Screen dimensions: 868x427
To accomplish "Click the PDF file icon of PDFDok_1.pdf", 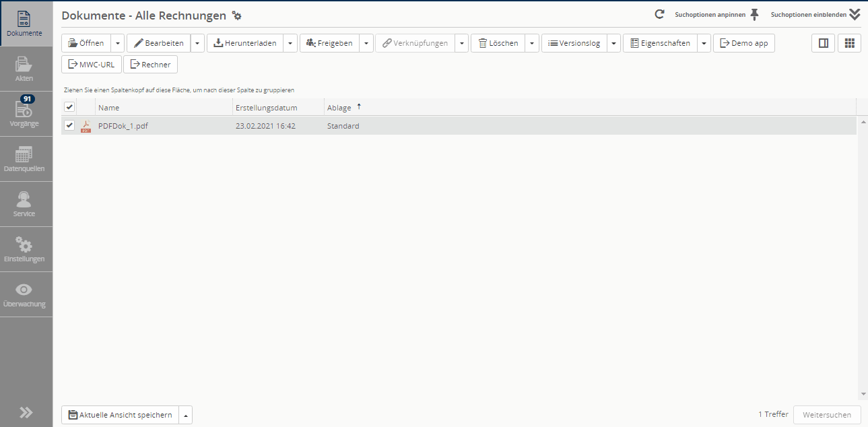I will coord(86,126).
